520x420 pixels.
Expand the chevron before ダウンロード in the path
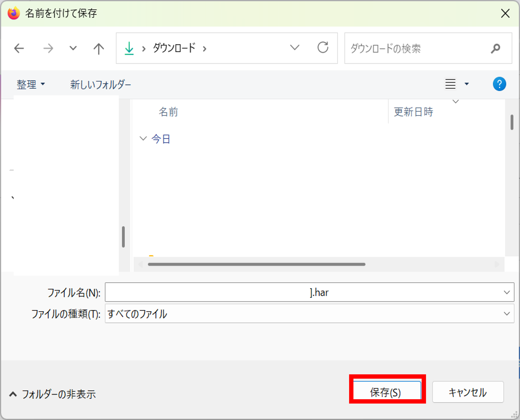[x=144, y=49]
